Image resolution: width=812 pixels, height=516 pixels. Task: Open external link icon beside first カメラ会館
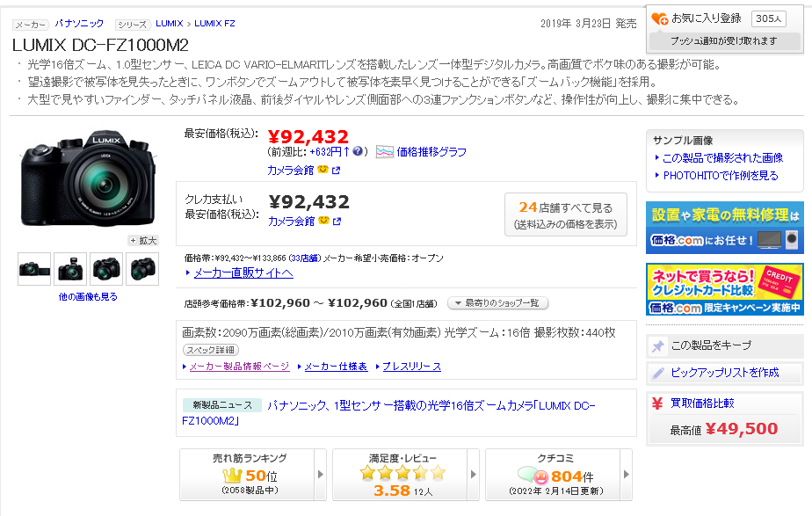coord(336,170)
